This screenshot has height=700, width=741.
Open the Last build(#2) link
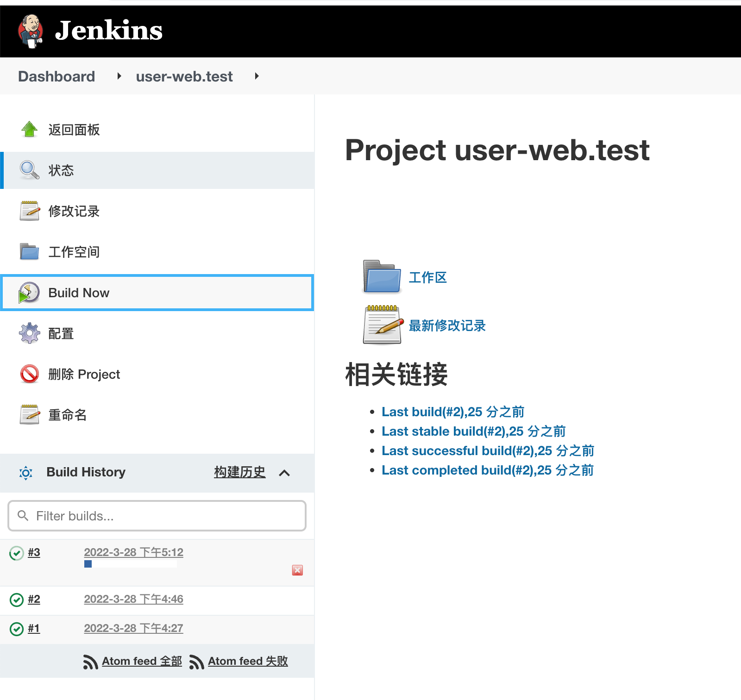pos(453,412)
